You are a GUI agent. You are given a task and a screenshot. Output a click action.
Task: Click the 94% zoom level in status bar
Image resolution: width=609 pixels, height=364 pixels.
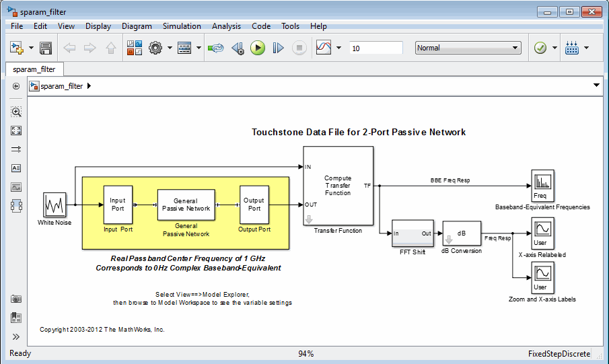306,353
